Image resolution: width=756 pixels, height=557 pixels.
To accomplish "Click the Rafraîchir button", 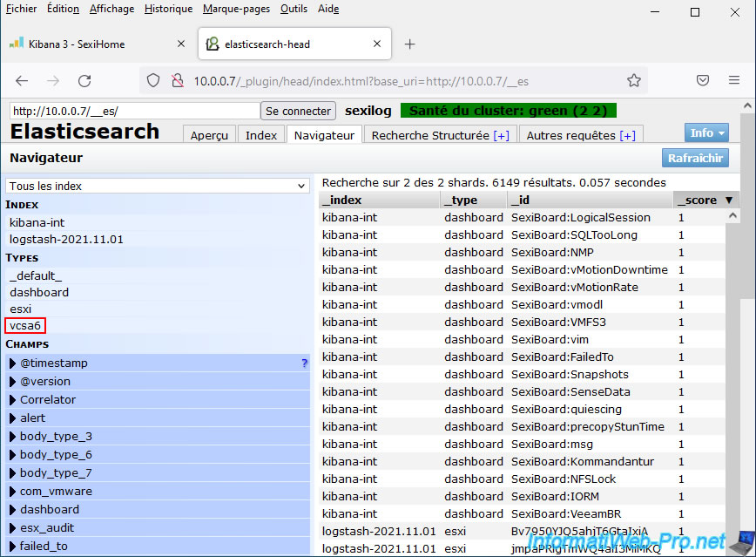I will [x=695, y=158].
